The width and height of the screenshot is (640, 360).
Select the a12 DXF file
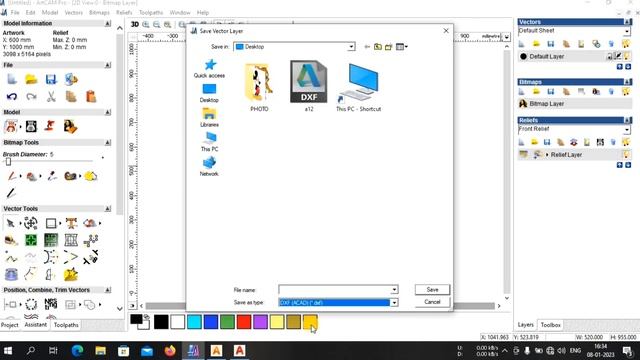pyautogui.click(x=309, y=86)
